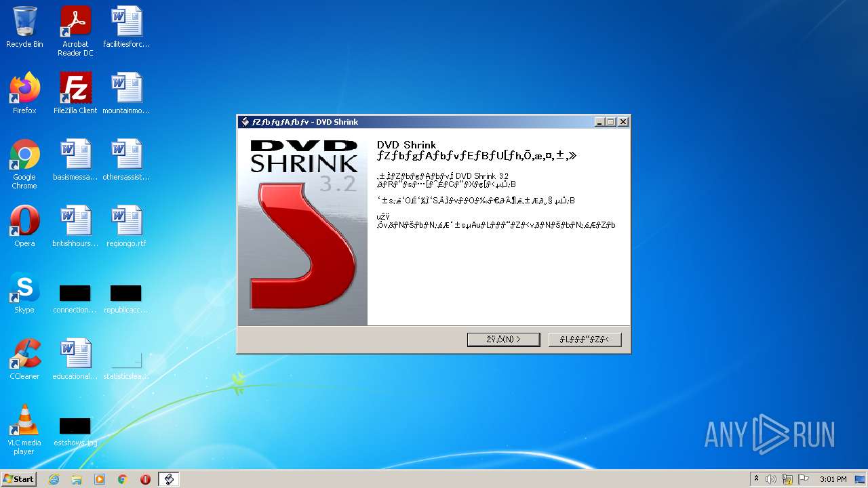
Task: Click the DVD Shrink 3.2 logo image
Action: point(302,227)
